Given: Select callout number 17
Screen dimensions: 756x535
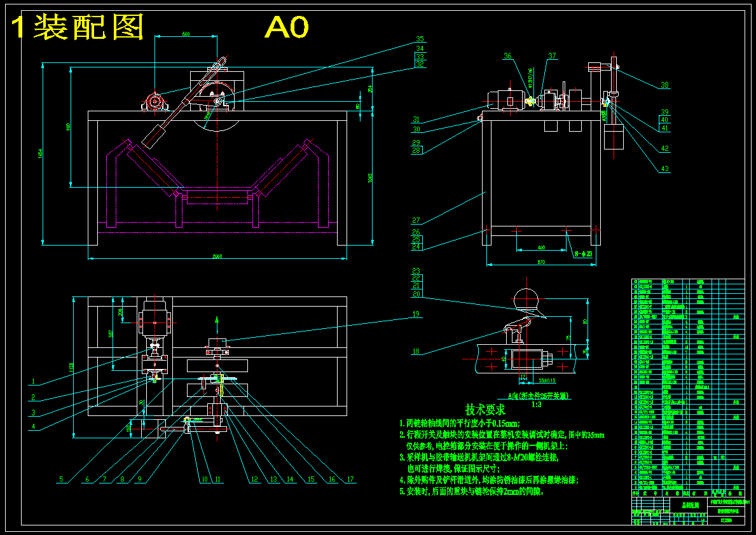Looking at the screenshot, I should pyautogui.click(x=350, y=480).
